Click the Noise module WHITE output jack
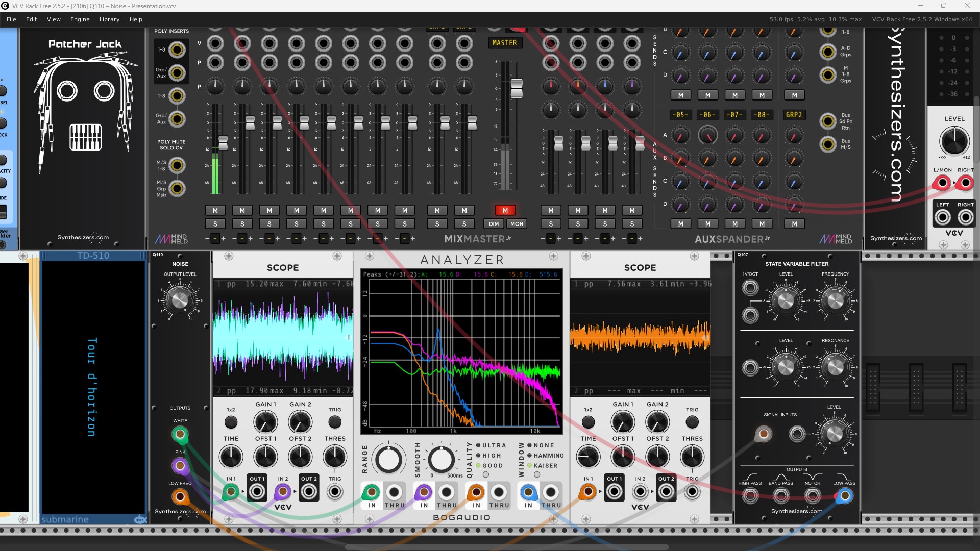980x551 pixels. coord(180,435)
